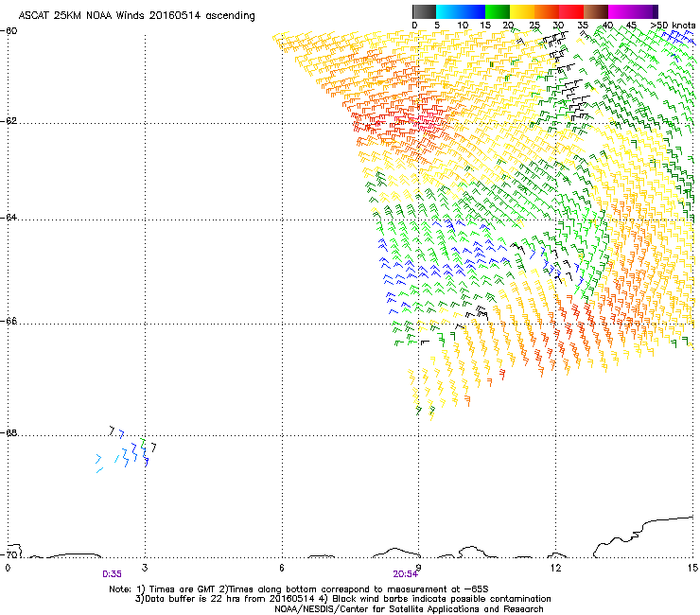The image size is (700, 615).
Task: Click longitude label '6' on bottom axis
Action: click(x=282, y=568)
